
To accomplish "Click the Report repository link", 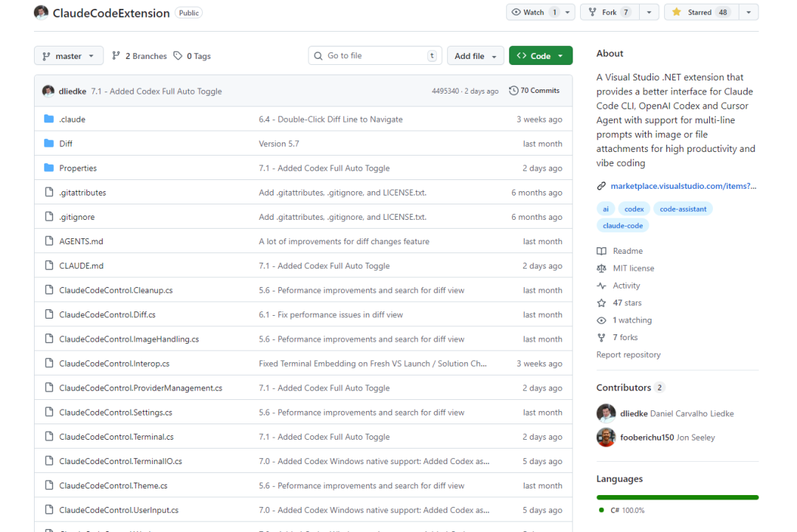I will 628,355.
